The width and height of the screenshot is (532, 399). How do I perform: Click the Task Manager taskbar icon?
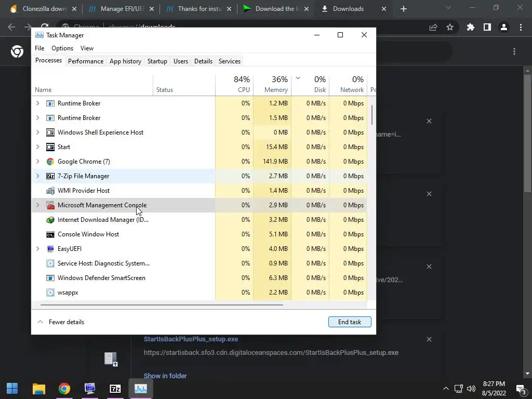[141, 389]
